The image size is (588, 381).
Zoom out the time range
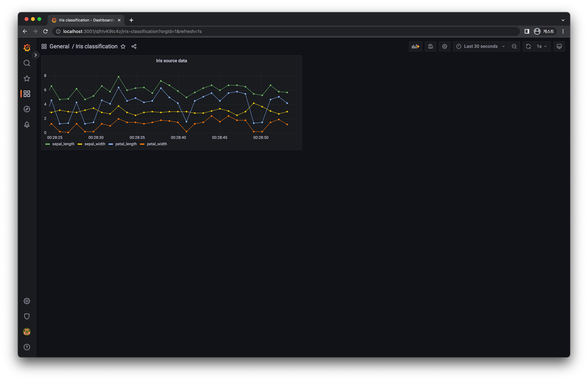(x=514, y=47)
